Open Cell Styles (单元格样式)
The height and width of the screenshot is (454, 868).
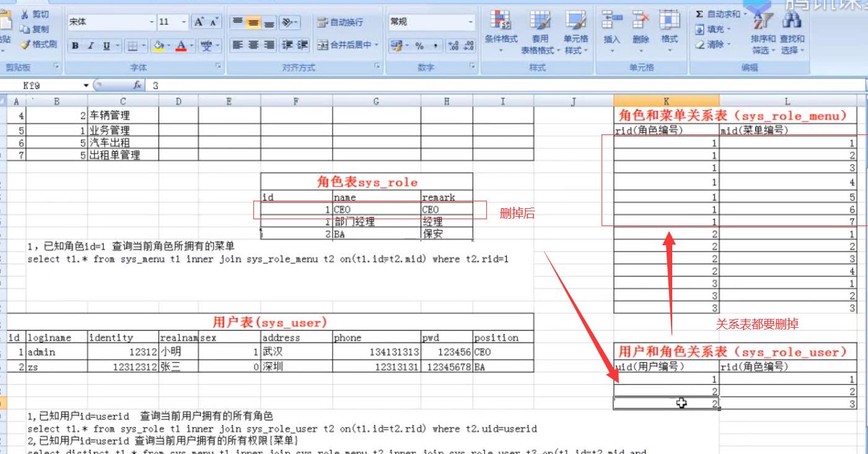pyautogui.click(x=576, y=31)
